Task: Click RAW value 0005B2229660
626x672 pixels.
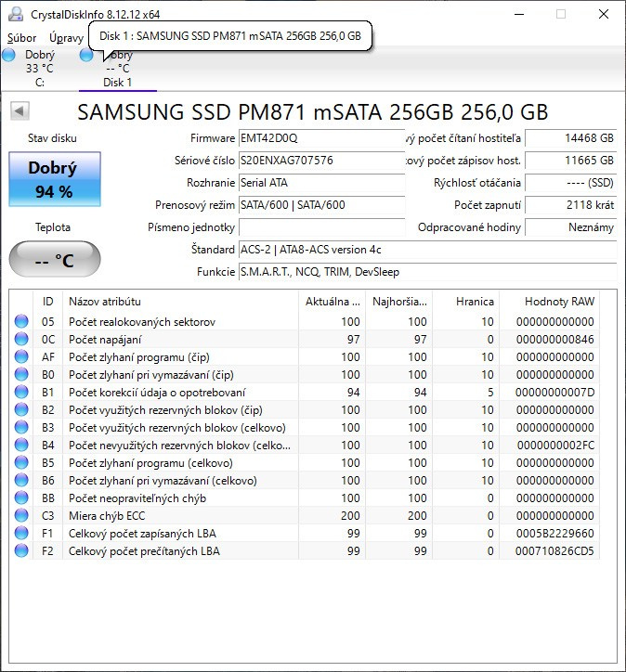Action: coord(554,533)
